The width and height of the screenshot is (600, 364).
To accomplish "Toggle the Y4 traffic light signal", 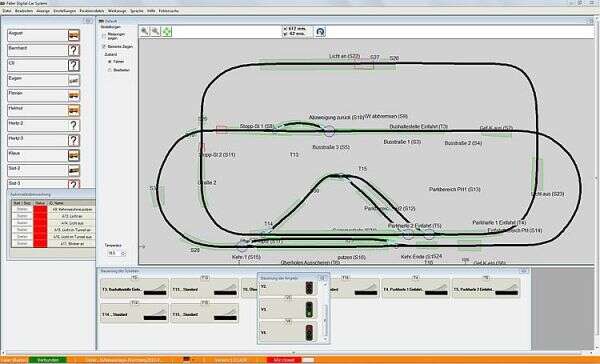I will coord(309,332).
